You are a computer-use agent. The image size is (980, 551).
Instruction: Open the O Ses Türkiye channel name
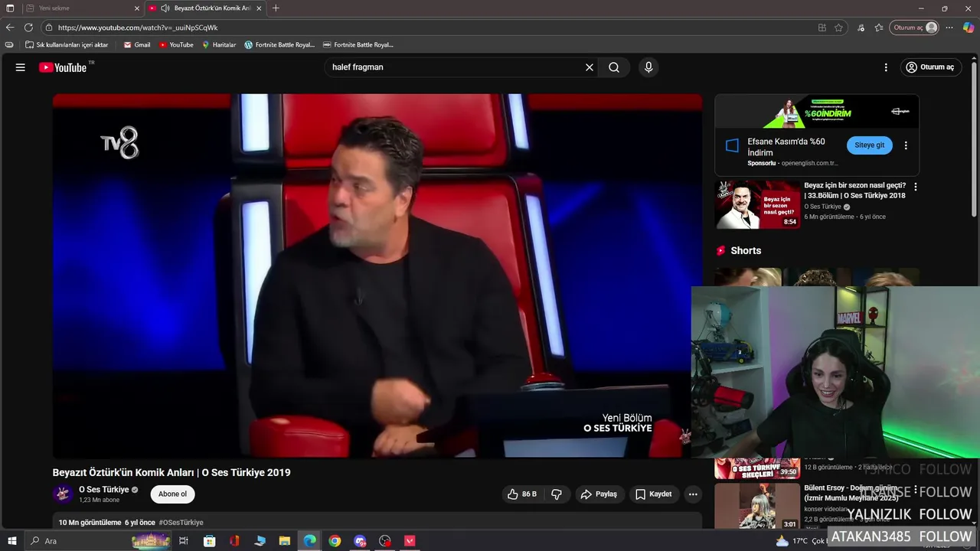[104, 490]
